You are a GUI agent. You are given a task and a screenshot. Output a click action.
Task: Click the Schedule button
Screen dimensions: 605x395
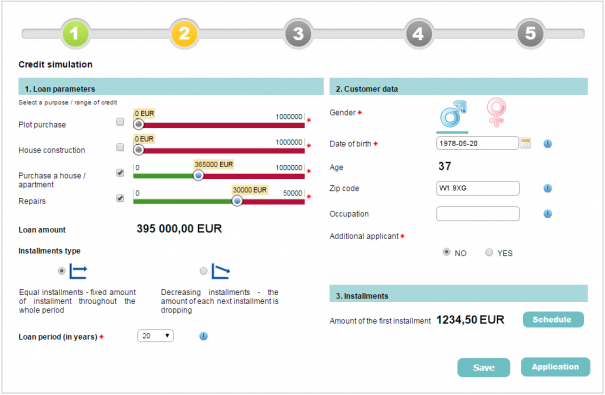[553, 319]
